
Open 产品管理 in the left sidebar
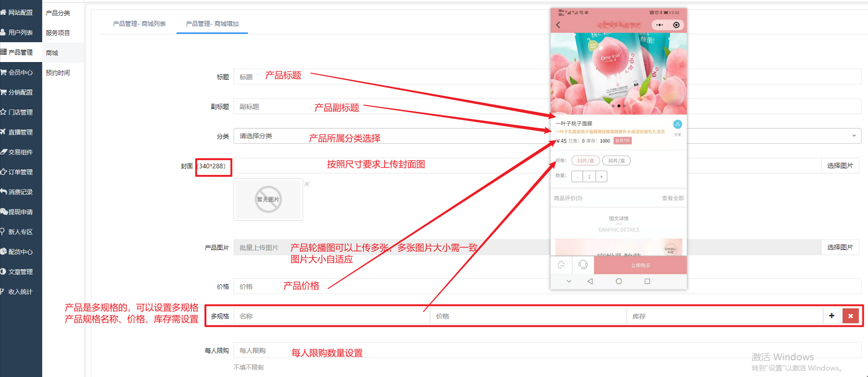point(21,52)
